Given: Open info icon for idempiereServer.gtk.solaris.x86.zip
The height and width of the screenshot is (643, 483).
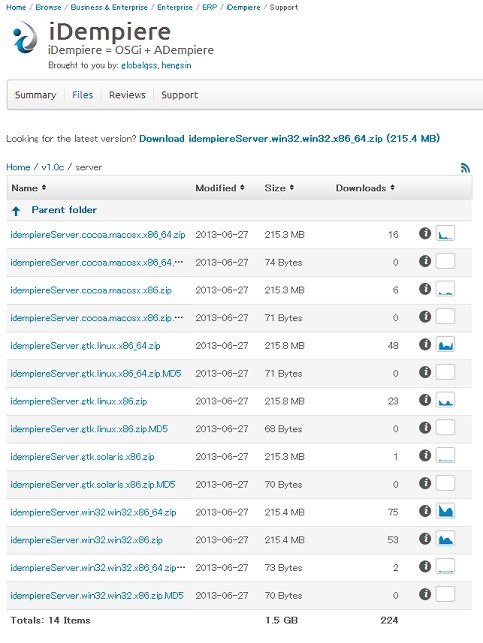Looking at the screenshot, I should tap(425, 455).
